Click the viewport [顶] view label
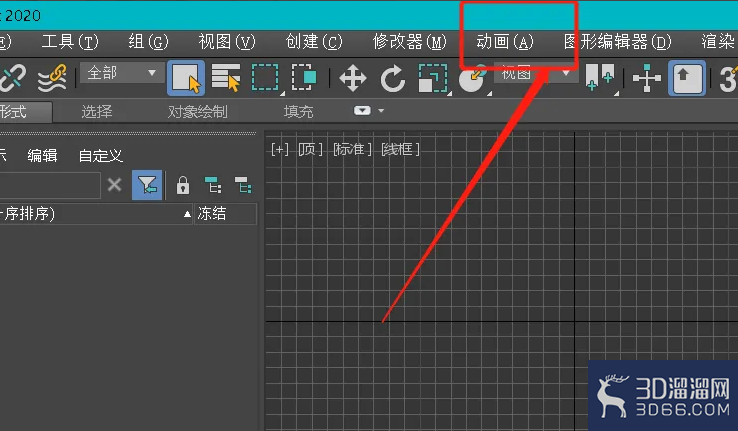This screenshot has height=431, width=738. pos(310,150)
